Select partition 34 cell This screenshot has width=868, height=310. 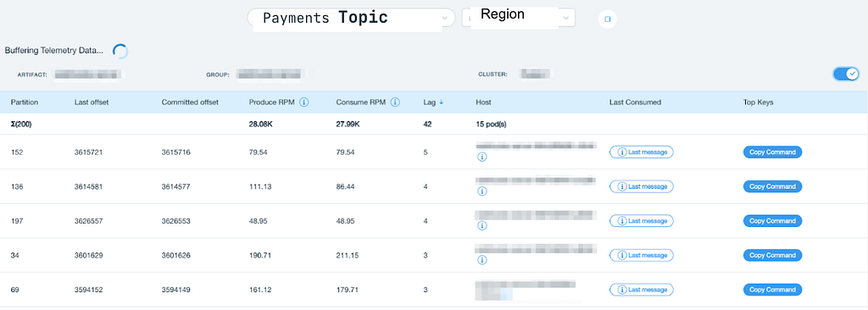15,255
